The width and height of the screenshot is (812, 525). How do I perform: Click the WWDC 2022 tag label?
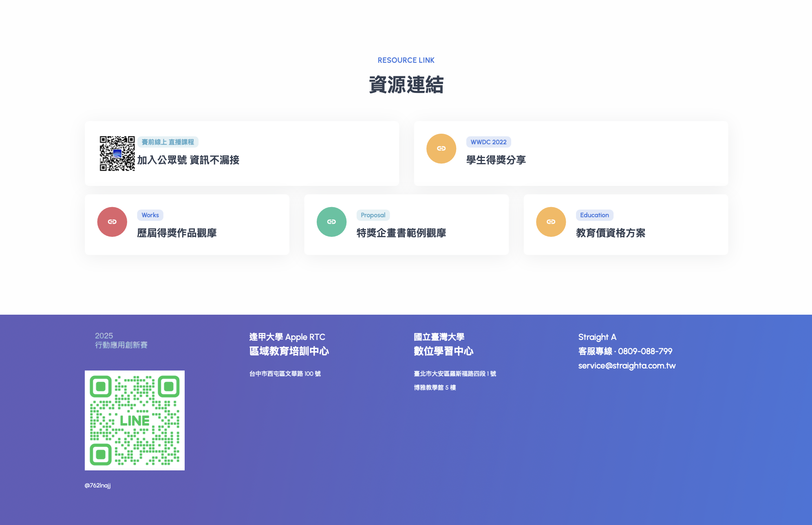pos(488,142)
